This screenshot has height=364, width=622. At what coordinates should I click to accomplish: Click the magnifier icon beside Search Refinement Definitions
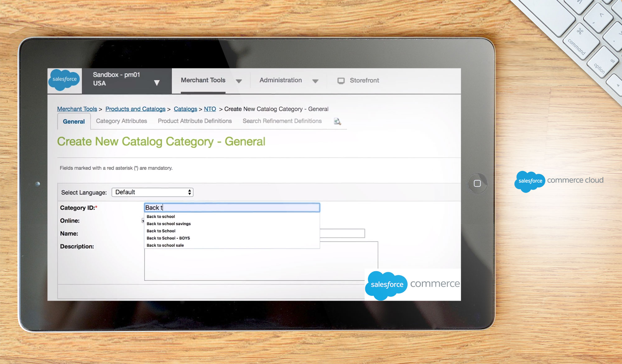pyautogui.click(x=337, y=121)
